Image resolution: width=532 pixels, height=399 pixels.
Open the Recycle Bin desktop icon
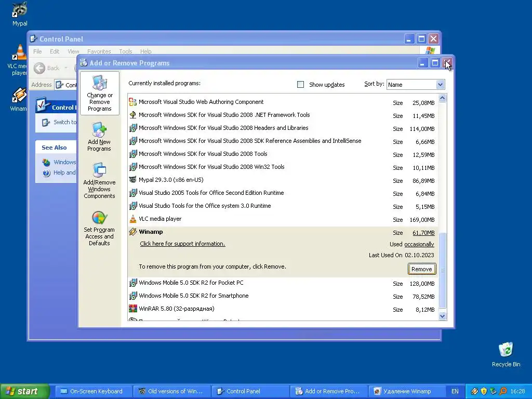pos(506,354)
